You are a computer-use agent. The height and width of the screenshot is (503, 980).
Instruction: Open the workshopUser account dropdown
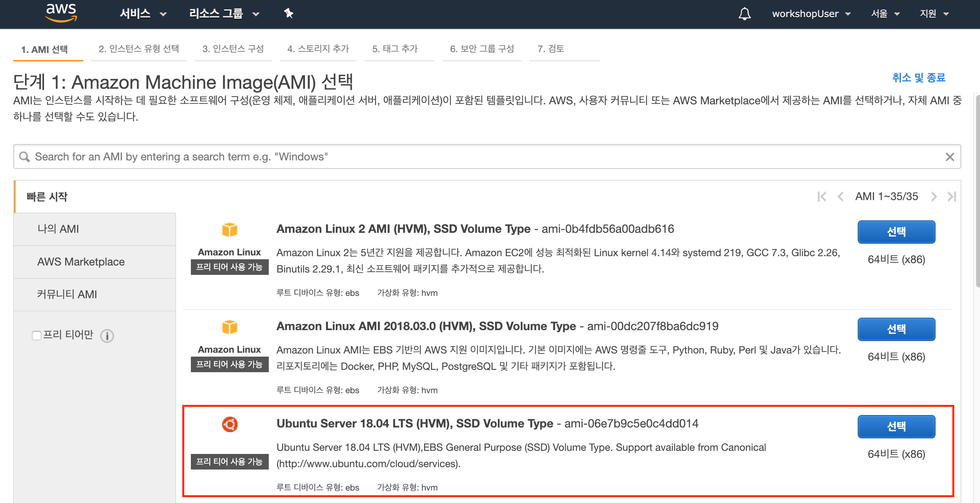(x=811, y=14)
